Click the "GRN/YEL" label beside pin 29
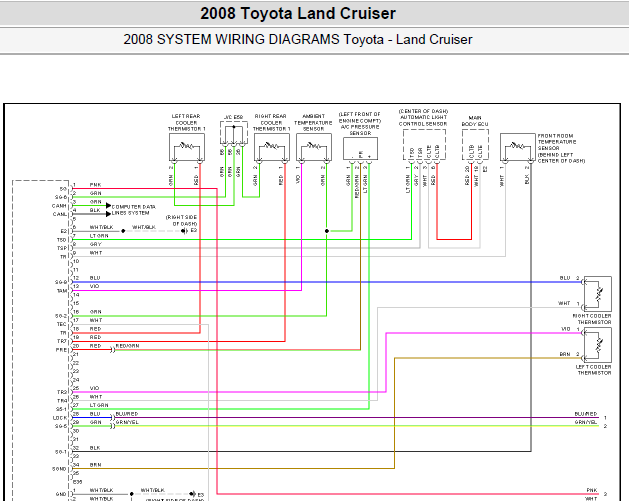The image size is (629, 501). coord(127,422)
